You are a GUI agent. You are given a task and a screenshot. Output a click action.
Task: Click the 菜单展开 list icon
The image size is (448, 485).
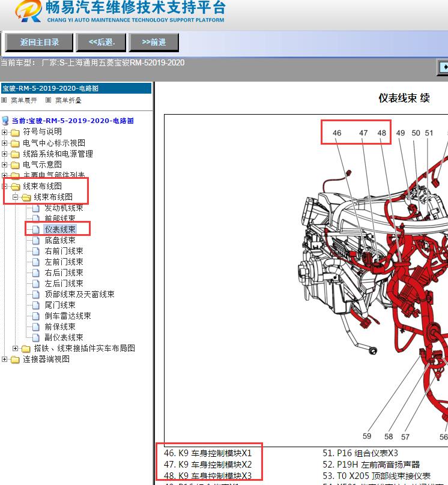pos(4,100)
